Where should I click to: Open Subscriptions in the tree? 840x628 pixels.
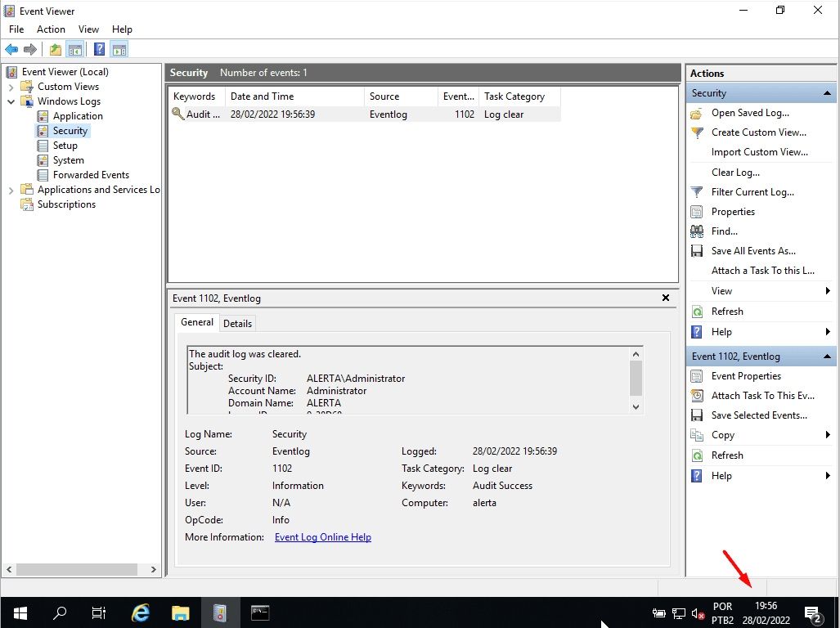[66, 204]
